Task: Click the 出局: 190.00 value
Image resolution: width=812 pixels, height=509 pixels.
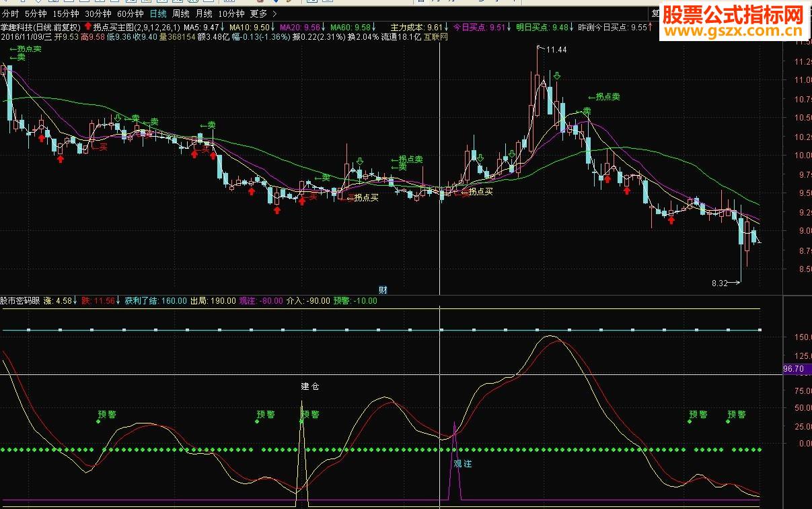Action: point(213,301)
